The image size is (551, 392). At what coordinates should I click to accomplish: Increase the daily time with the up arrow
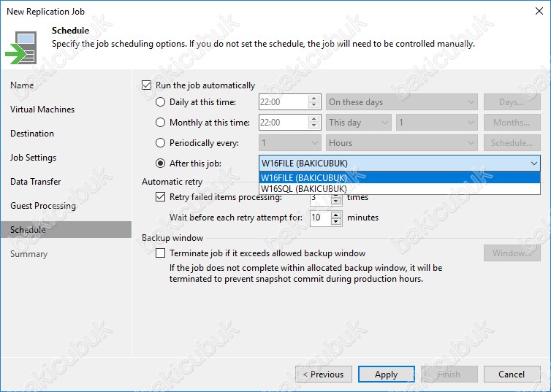point(313,99)
